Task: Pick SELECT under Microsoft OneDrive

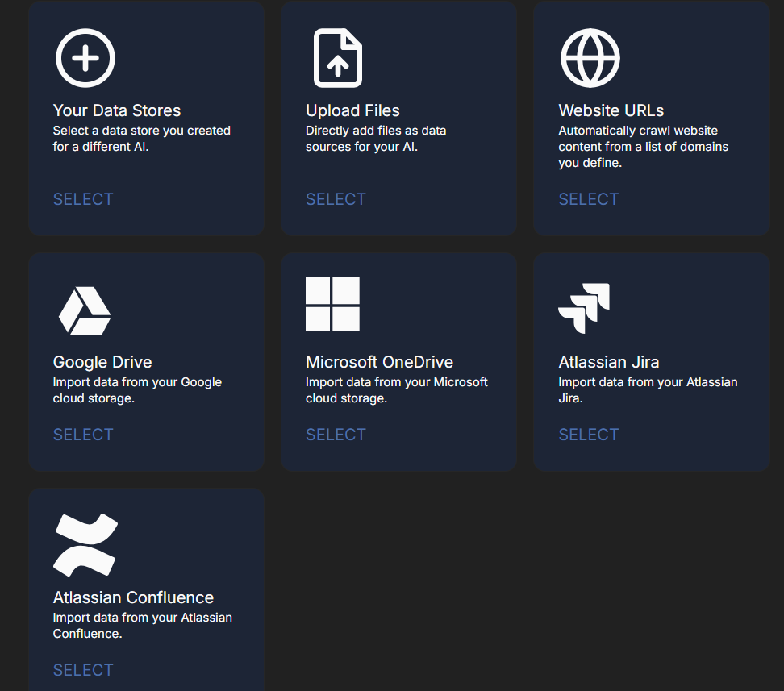Action: coord(336,435)
